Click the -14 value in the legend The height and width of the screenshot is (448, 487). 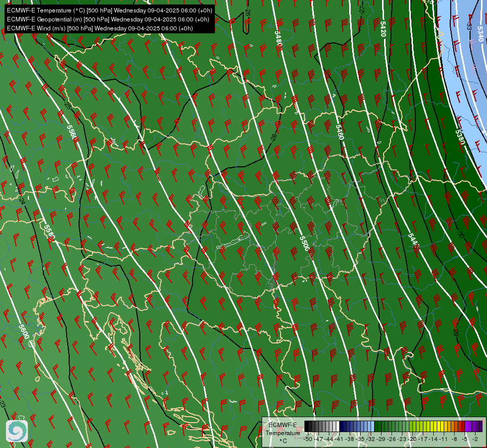point(433,439)
